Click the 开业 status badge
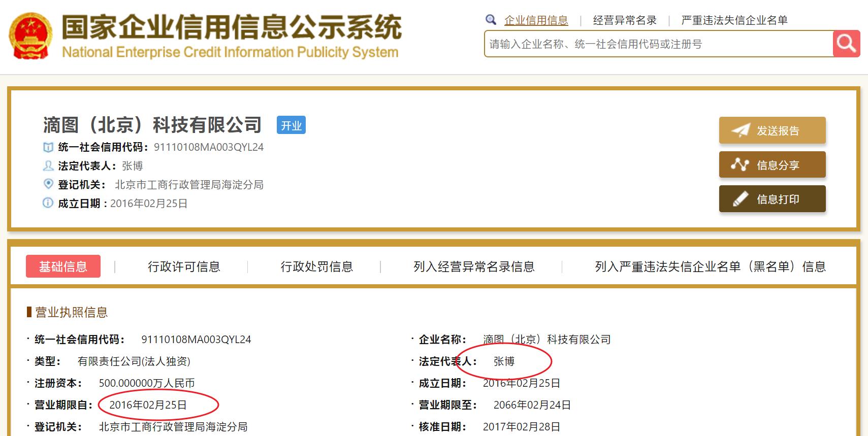868x436 pixels. [291, 125]
